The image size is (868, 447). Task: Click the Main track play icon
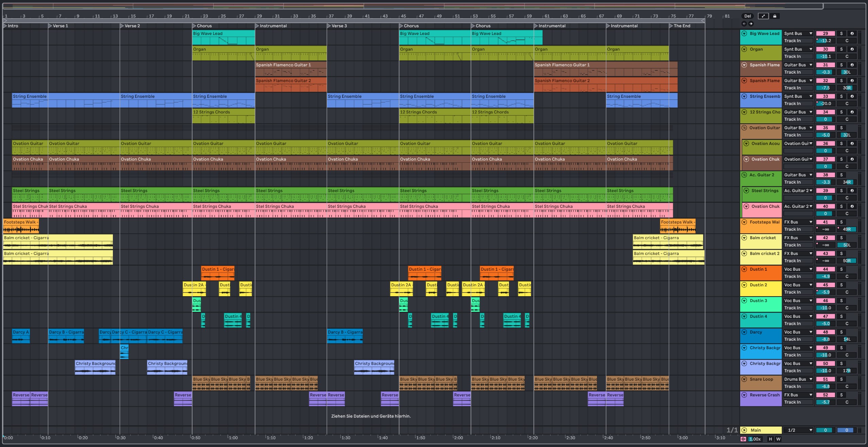[x=744, y=430]
